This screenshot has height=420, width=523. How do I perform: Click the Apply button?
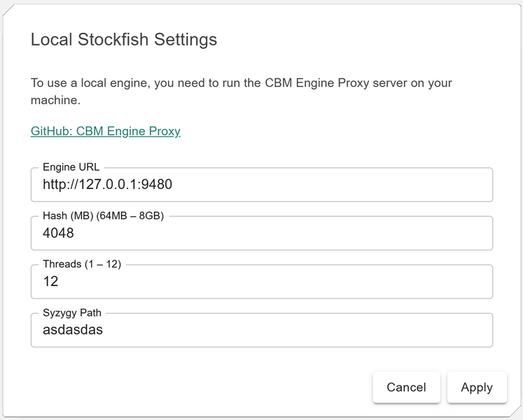pos(476,387)
